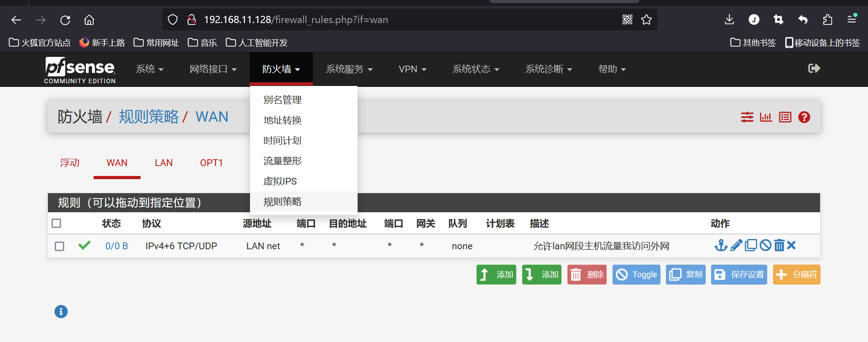Image resolution: width=868 pixels, height=342 pixels.
Task: Open the extensions puzzle icon
Action: [x=827, y=19]
